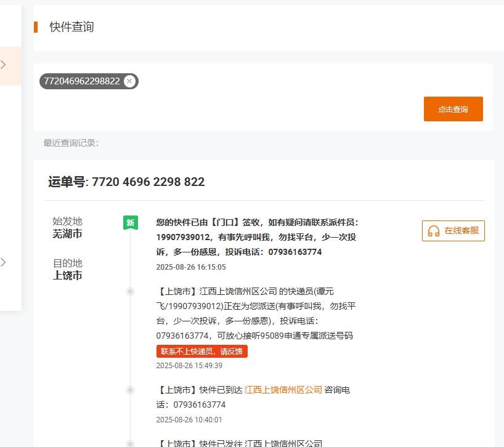The image size is (504, 447).
Task: Click waybill number 7720 4696 2298 822
Action: (148, 182)
